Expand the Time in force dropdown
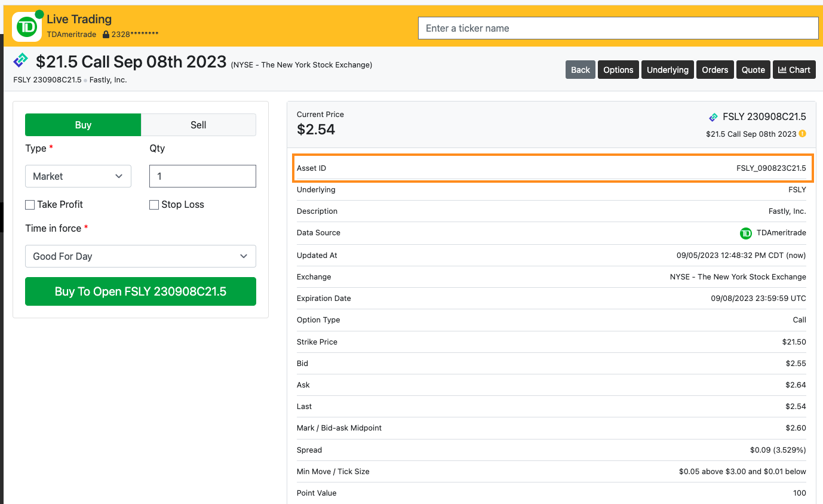823x504 pixels. tap(140, 256)
